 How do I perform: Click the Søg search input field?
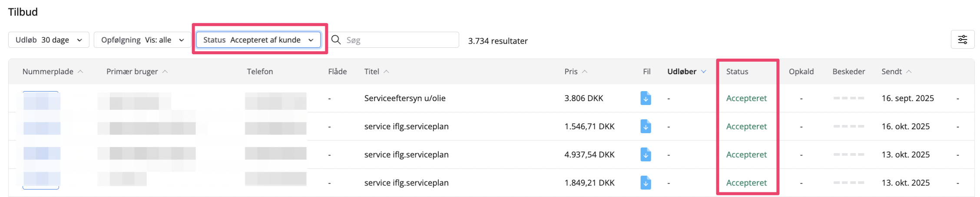(400, 40)
